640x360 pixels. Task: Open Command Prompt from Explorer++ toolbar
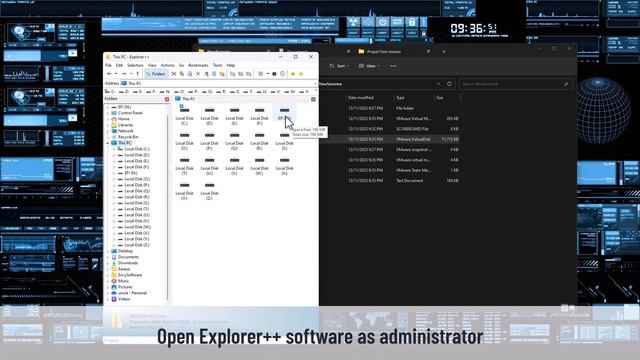click(274, 74)
